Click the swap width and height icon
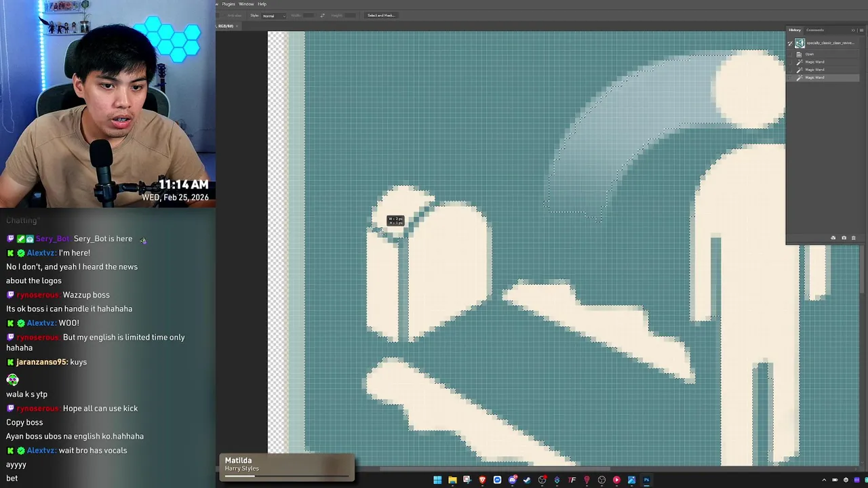Screen dimensions: 868x488 [x=322, y=16]
